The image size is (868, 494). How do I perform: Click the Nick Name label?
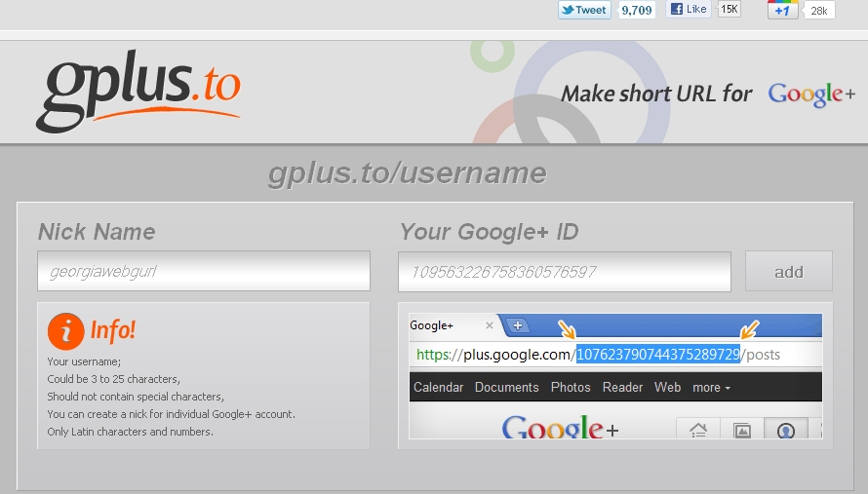tap(97, 232)
